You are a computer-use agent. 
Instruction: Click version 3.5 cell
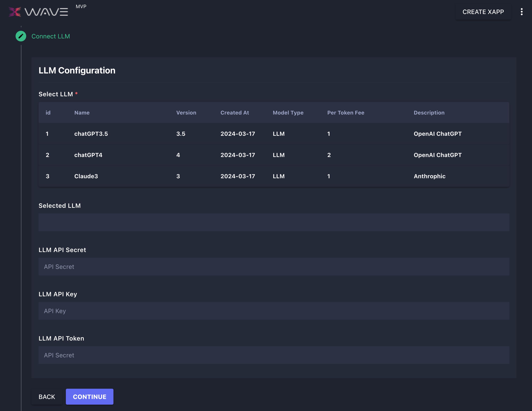(x=181, y=134)
